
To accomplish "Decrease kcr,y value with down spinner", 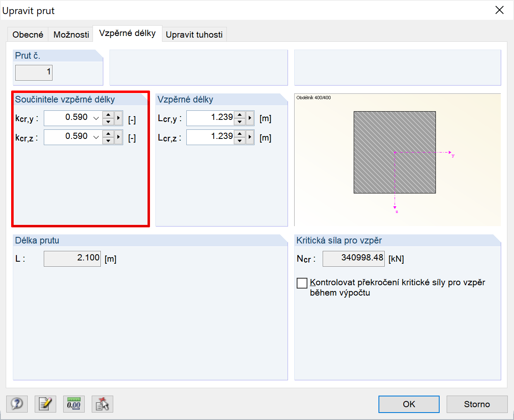I will pyautogui.click(x=108, y=122).
